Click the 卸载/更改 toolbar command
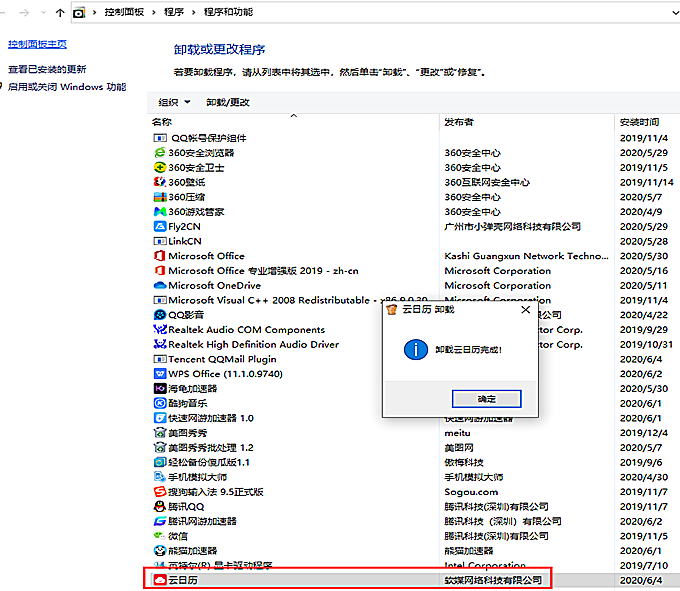Screen dimensions: 680x591 pos(228,102)
